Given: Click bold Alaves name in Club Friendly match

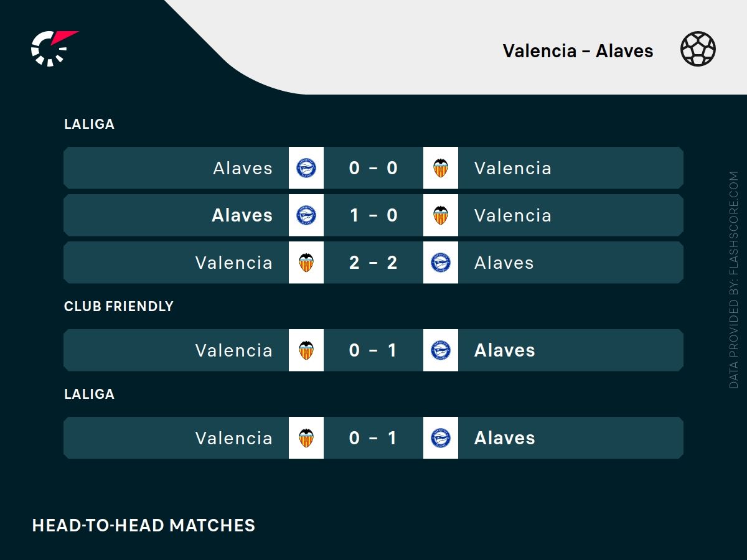Looking at the screenshot, I should coord(505,350).
